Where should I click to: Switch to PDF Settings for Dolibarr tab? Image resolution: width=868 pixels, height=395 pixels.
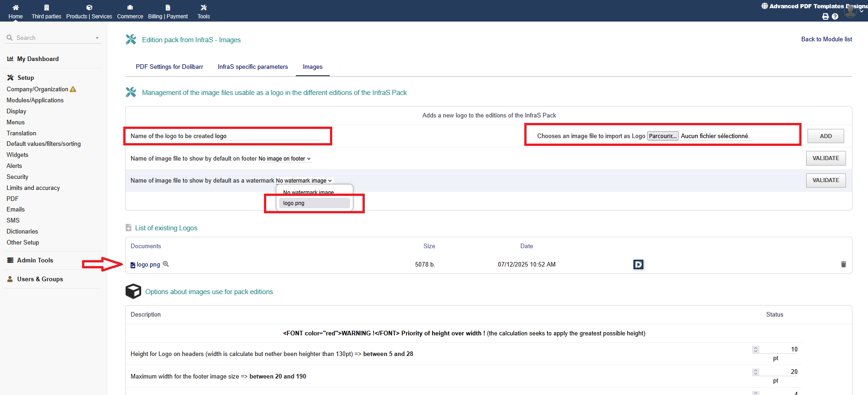pyautogui.click(x=169, y=67)
